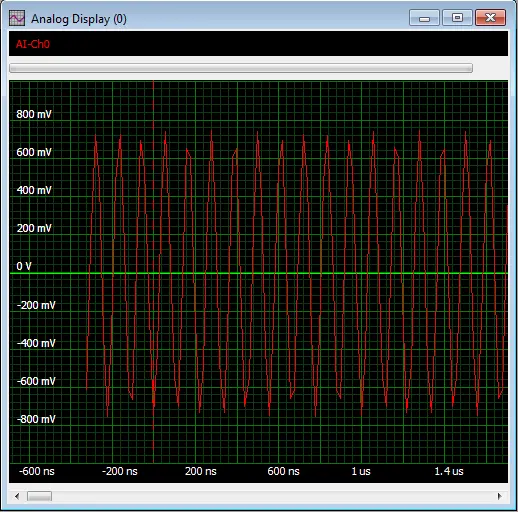Close the Analog Display window

490,18
